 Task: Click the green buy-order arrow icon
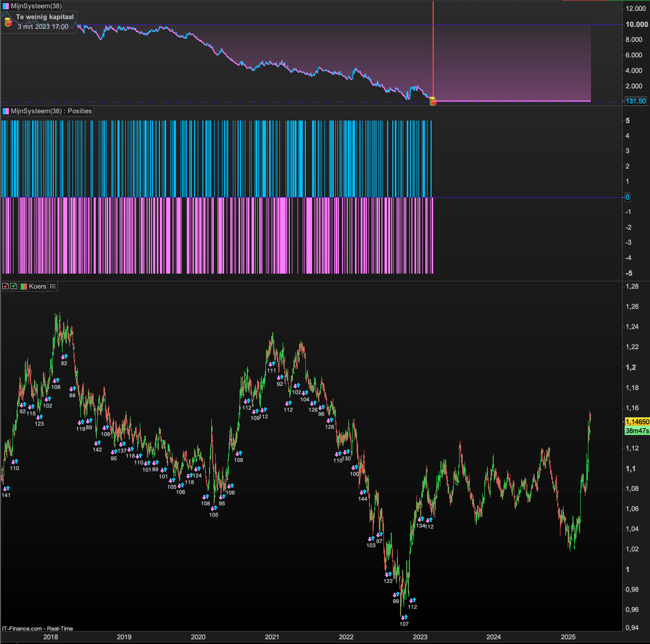[14, 286]
